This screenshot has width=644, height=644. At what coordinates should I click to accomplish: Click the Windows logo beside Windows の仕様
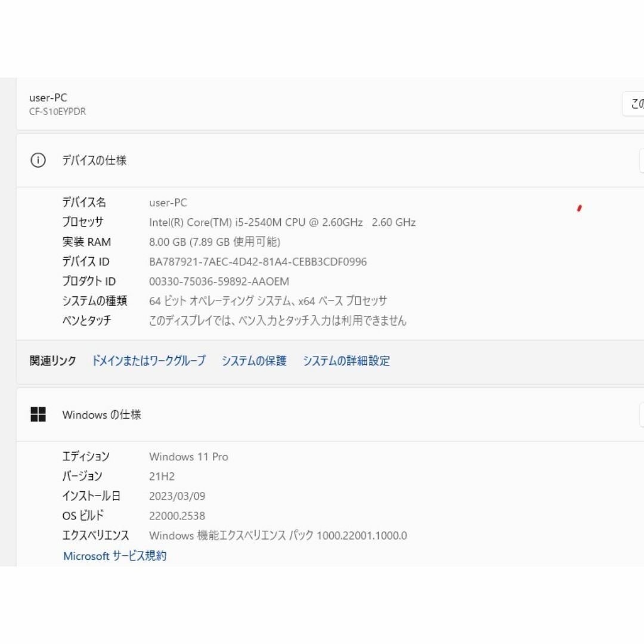click(x=38, y=414)
